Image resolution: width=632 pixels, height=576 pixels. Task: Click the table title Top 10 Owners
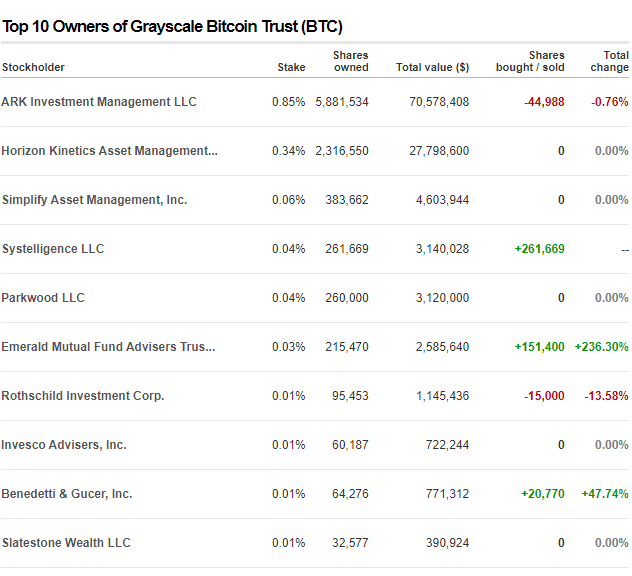pos(173,27)
